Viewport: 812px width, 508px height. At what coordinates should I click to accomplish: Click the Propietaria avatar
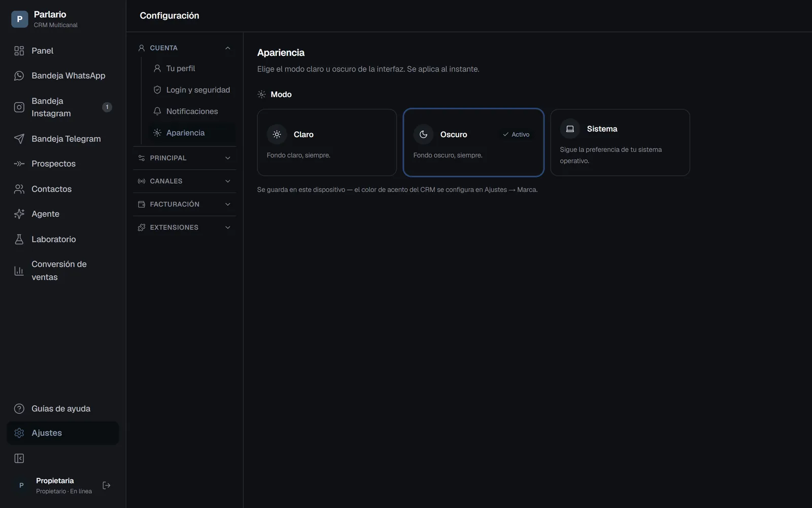click(x=21, y=486)
